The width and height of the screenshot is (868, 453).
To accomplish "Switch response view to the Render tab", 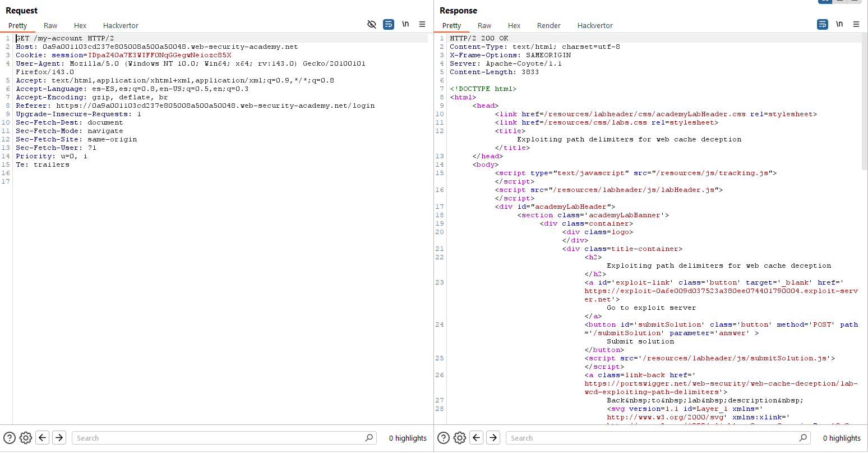I will coord(548,25).
